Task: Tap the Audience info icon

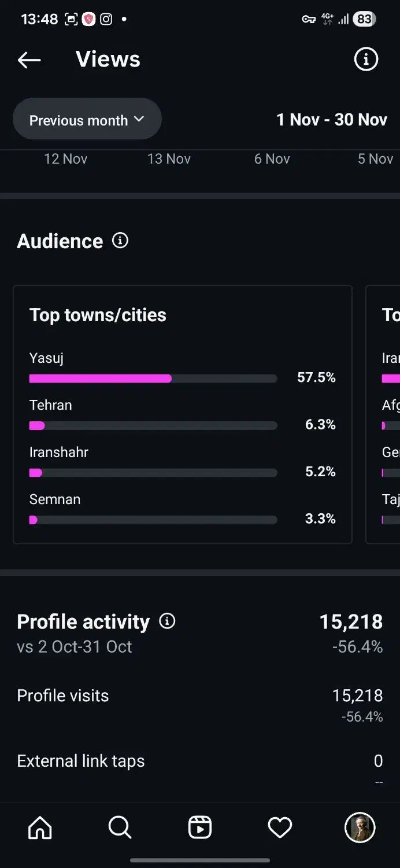Action: point(119,241)
